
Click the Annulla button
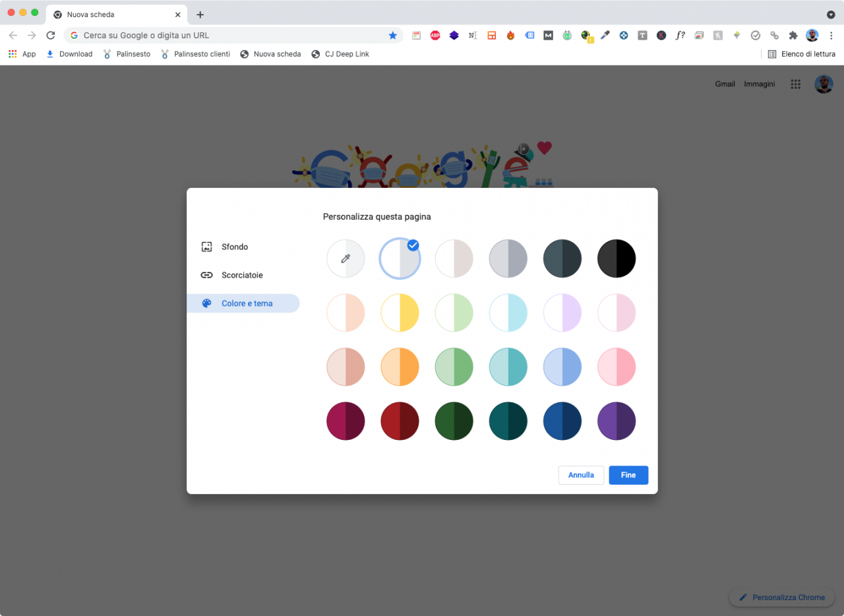(x=581, y=475)
